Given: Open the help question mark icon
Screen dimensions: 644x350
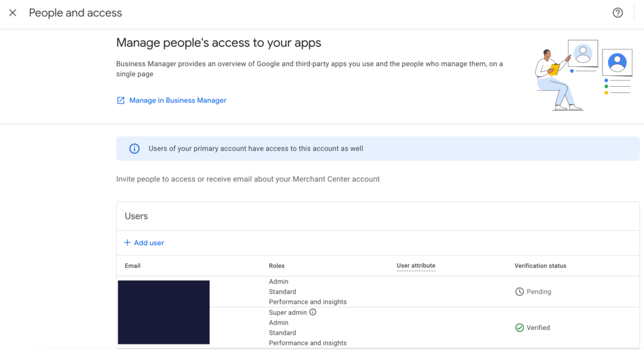Looking at the screenshot, I should (618, 13).
